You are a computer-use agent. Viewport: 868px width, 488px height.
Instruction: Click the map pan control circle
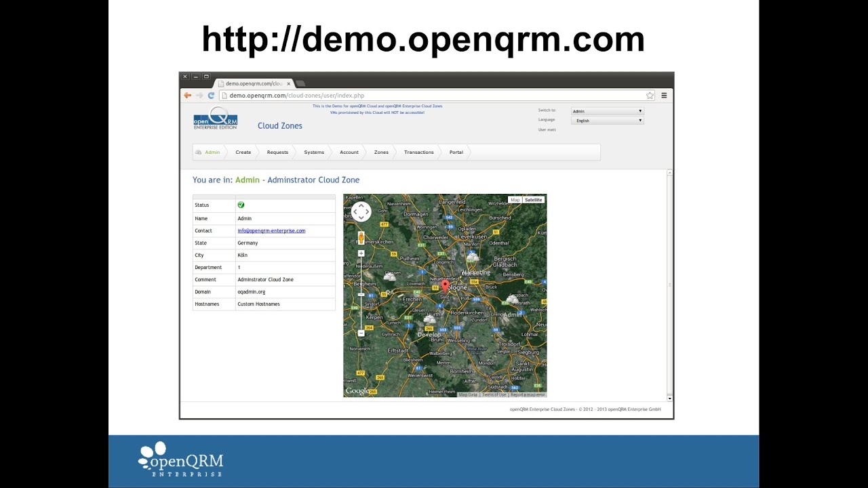(361, 211)
